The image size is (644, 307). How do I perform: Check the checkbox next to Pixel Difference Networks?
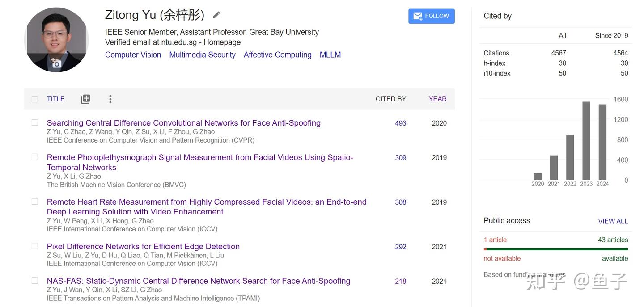click(x=34, y=246)
